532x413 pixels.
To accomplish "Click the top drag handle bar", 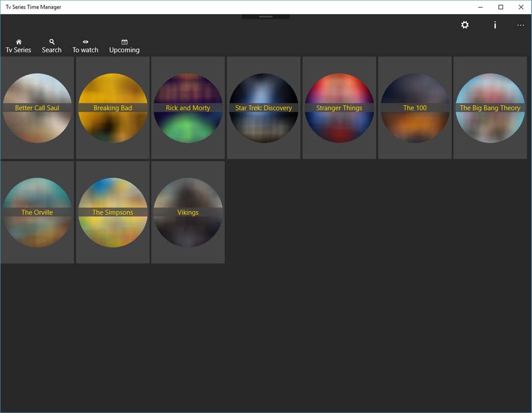I will click(265, 16).
